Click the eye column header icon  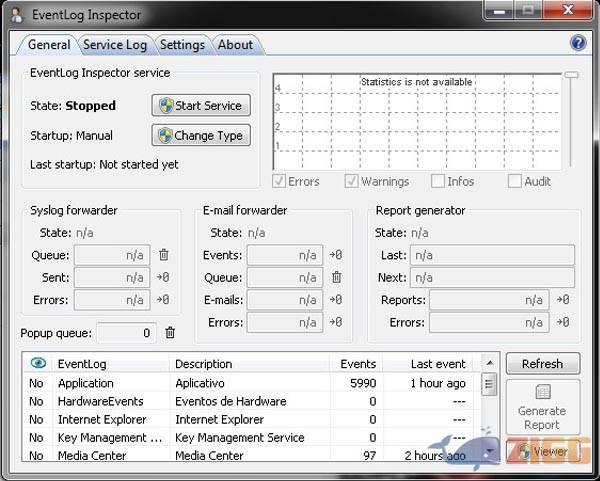(x=38, y=363)
